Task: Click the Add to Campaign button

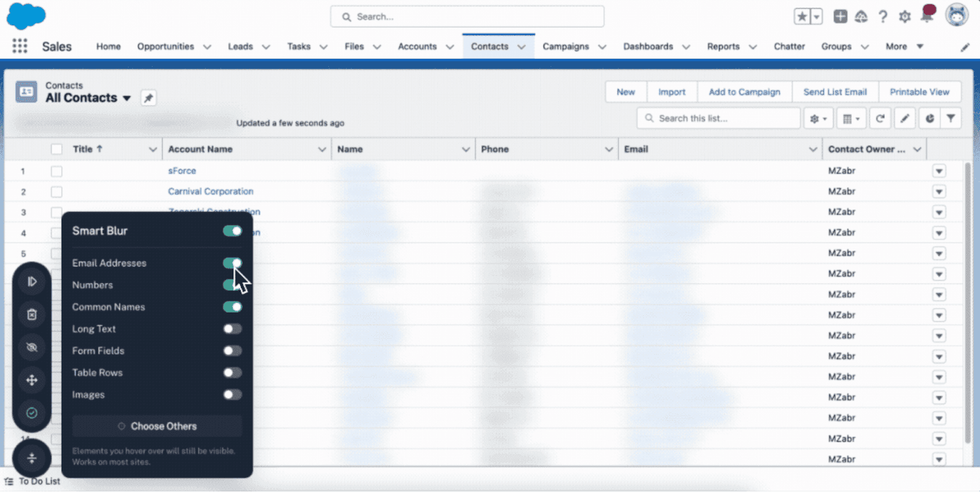Action: point(744,92)
